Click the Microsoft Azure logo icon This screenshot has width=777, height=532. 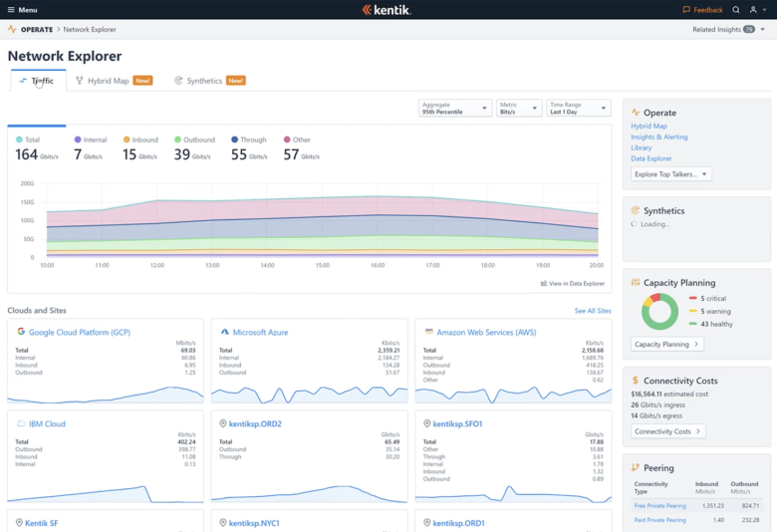pos(225,332)
